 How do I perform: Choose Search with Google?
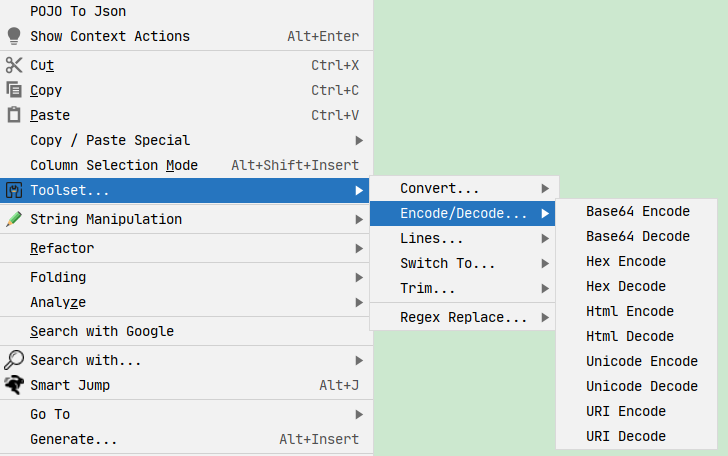(x=102, y=331)
